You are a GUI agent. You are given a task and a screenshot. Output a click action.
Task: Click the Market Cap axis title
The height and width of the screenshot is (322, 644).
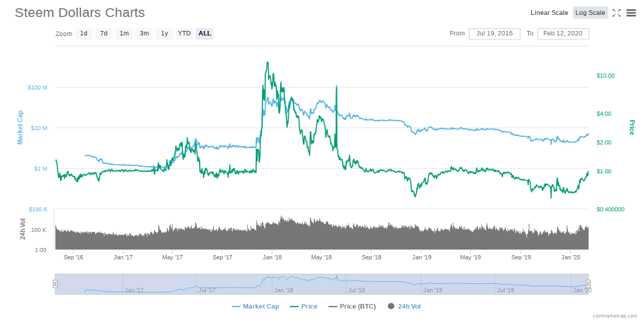click(20, 128)
